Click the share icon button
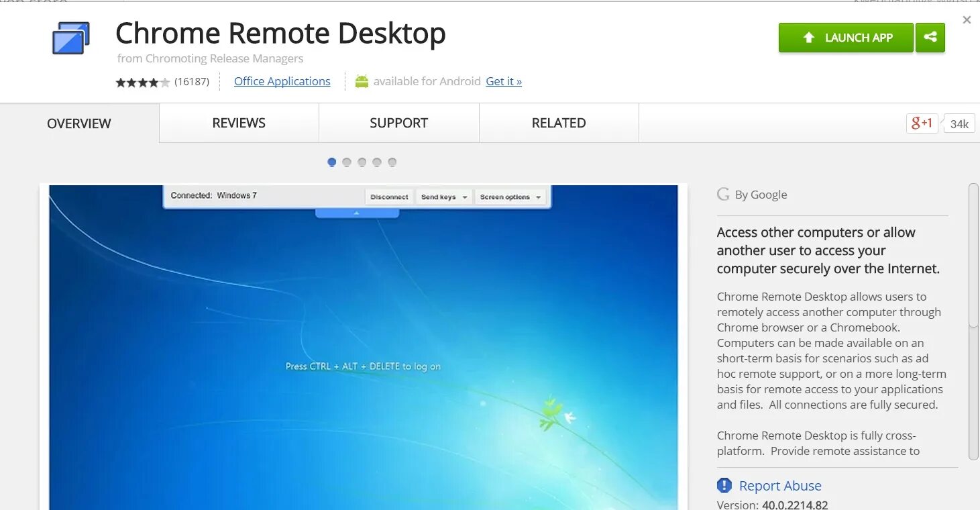Screen dimensions: 980x510 (930, 38)
